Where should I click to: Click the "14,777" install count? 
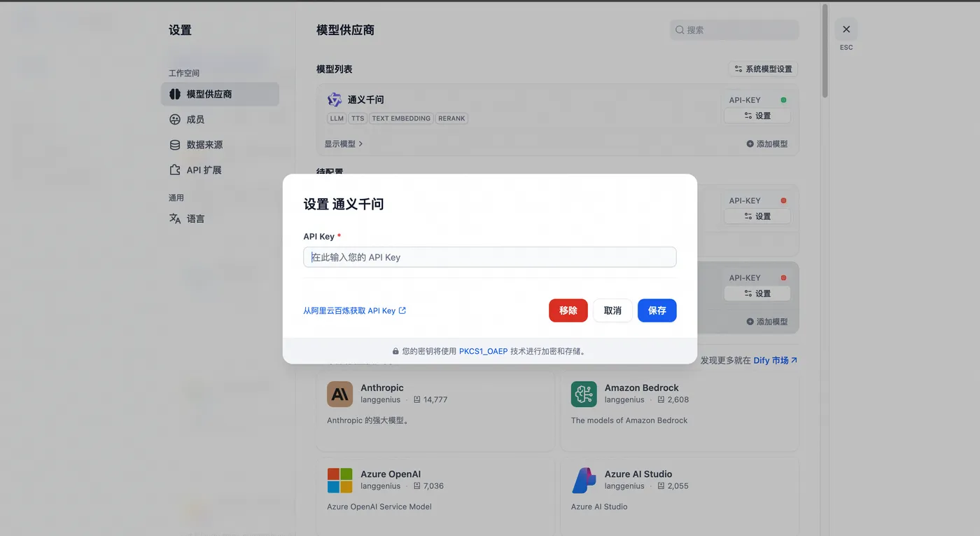(x=435, y=400)
